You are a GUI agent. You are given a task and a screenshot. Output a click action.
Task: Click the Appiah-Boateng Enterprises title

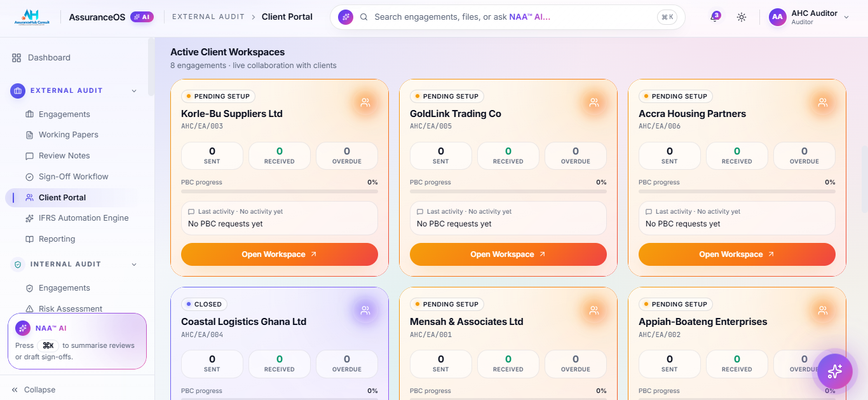(703, 322)
